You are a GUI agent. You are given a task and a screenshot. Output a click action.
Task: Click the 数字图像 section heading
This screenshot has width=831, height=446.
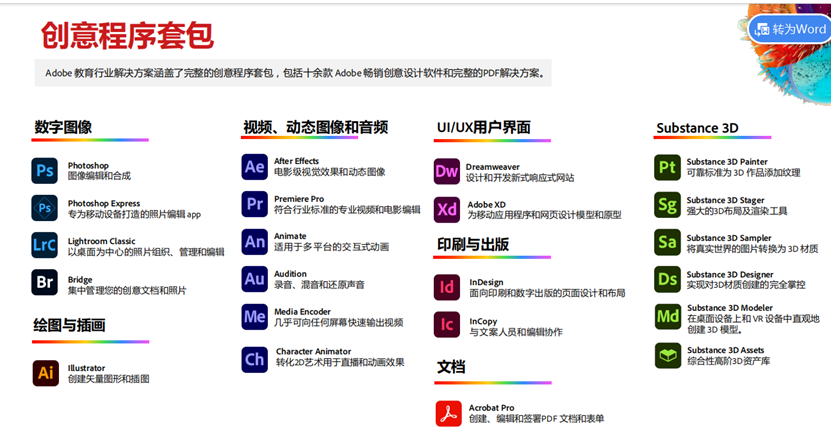coord(63,127)
